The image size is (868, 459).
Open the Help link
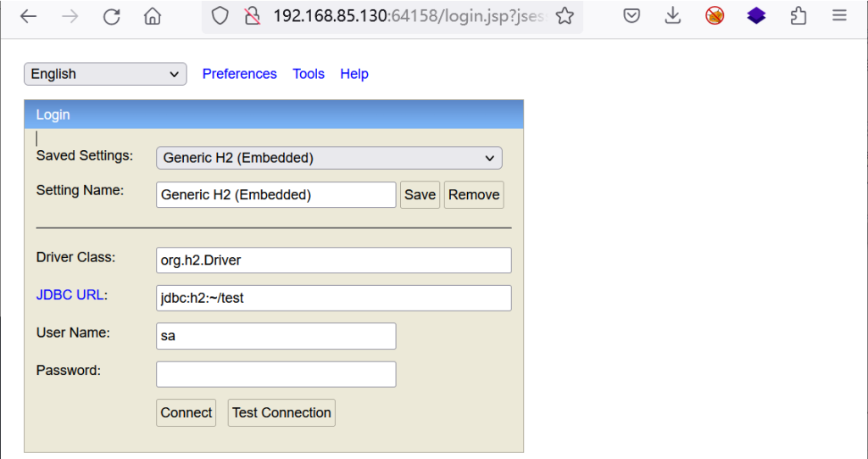tap(354, 74)
